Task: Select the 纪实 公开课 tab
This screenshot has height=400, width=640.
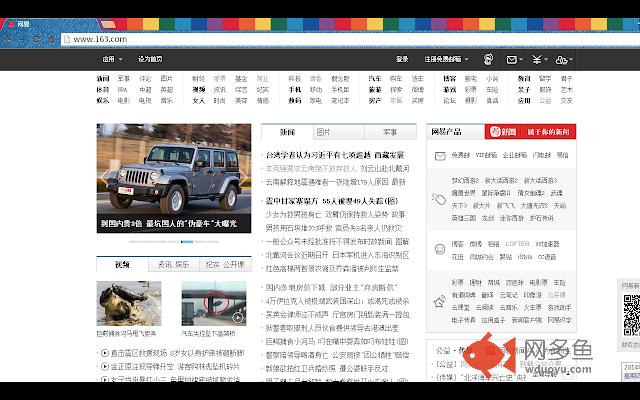Action: tap(225, 264)
